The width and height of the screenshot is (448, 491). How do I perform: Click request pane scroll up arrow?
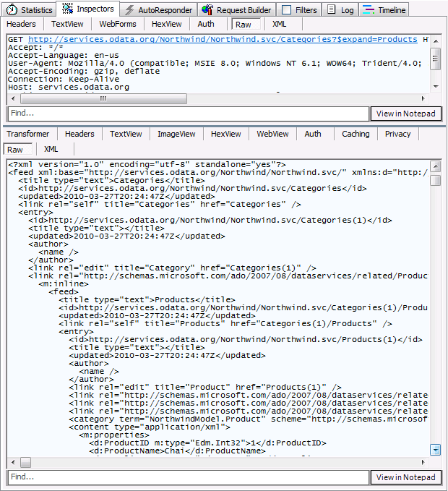coord(436,41)
